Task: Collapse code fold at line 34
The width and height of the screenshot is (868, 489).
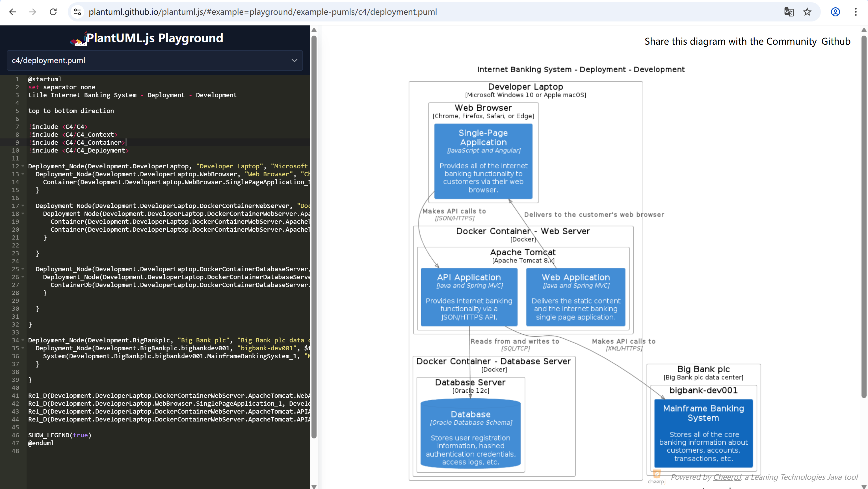Action: click(23, 340)
